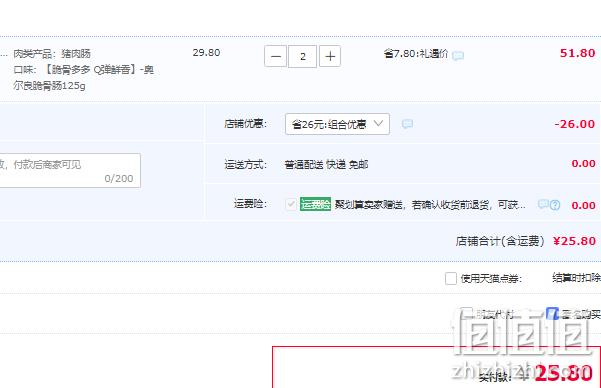Toggle the 运费险 checkbox
Image resolution: width=601 pixels, height=388 pixels.
point(291,204)
